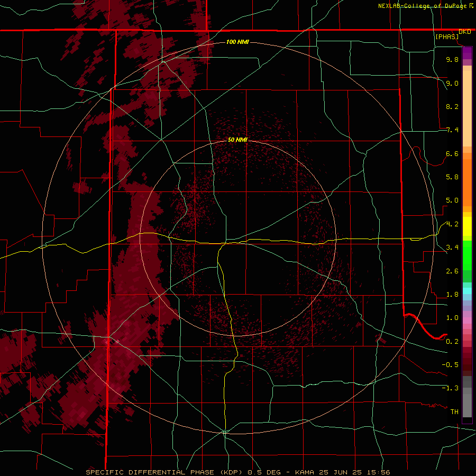Click the 9.8 value on the color scale
This screenshot has height=476, width=476.
coord(452,59)
